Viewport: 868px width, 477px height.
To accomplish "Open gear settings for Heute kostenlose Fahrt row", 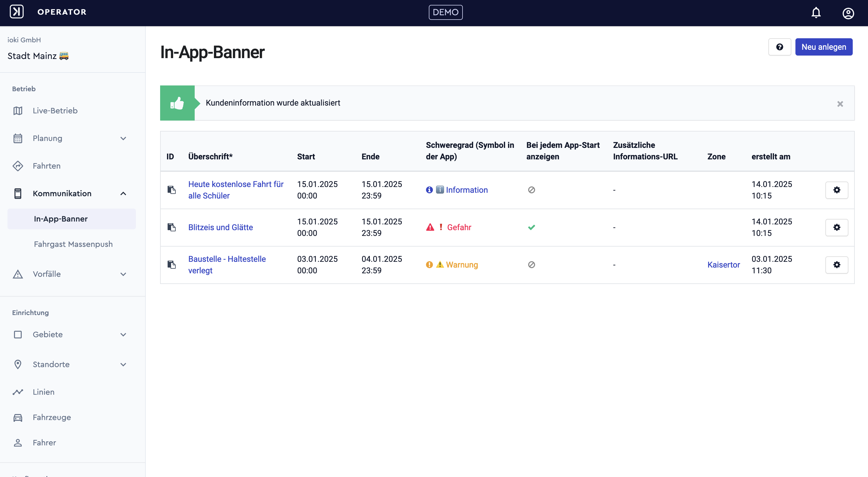I will (836, 190).
